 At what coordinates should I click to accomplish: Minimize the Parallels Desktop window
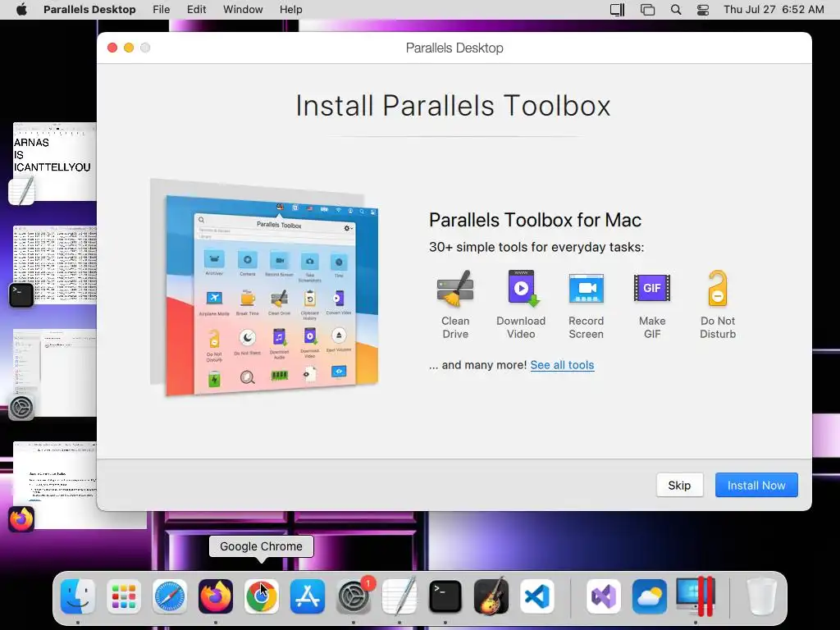tap(129, 48)
